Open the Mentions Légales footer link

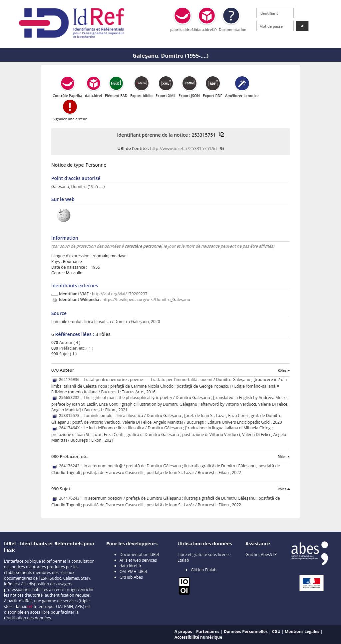coord(302,631)
